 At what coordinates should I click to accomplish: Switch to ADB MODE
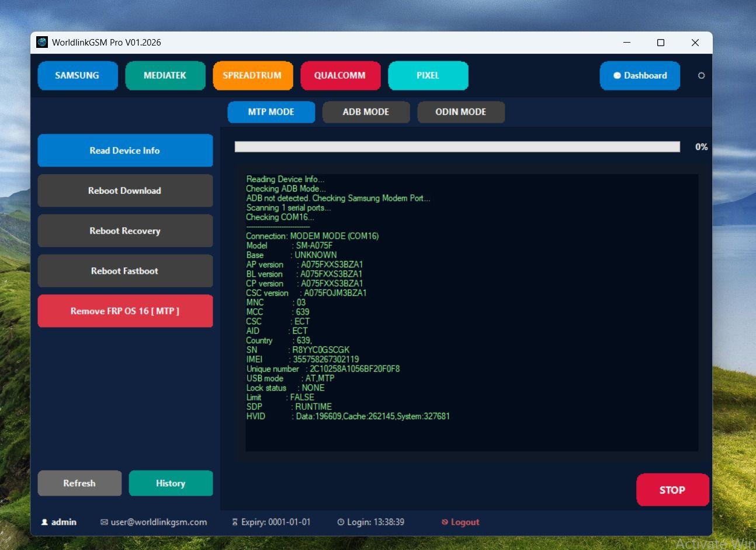[366, 112]
